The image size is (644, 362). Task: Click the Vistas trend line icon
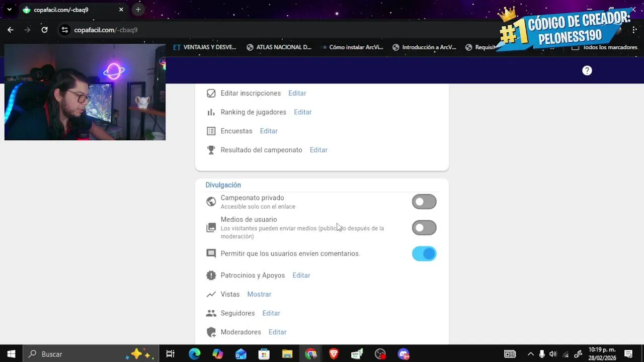[211, 294]
